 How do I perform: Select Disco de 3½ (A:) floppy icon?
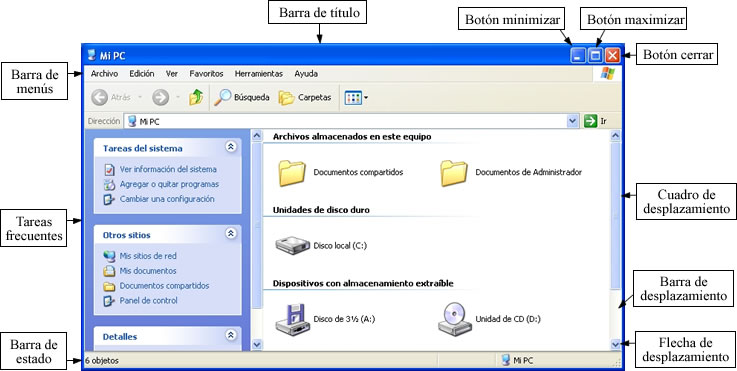pos(292,319)
